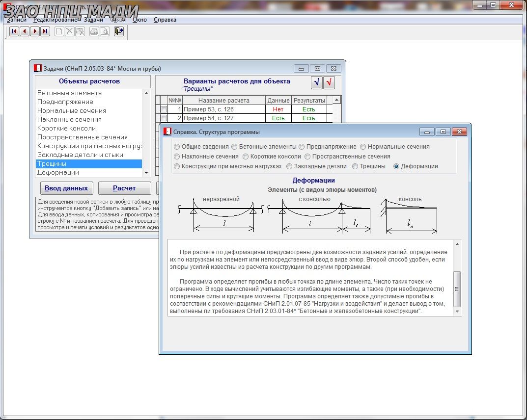The image size is (527, 420).
Task: Open the Редактирование menu
Action: point(55,20)
